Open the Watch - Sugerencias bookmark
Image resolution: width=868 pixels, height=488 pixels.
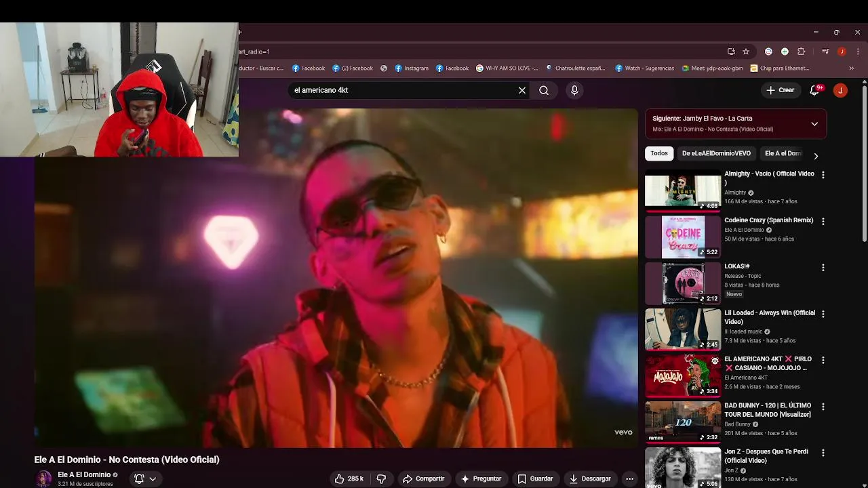point(644,68)
